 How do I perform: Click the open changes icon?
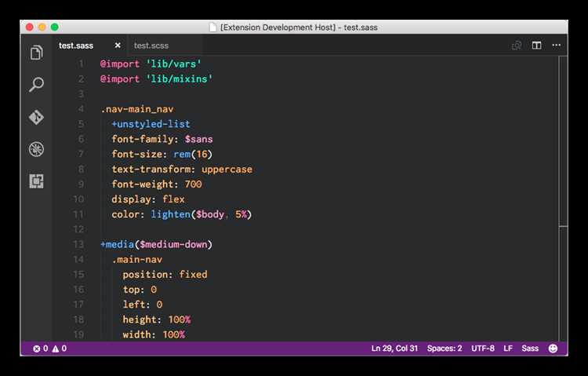point(517,46)
